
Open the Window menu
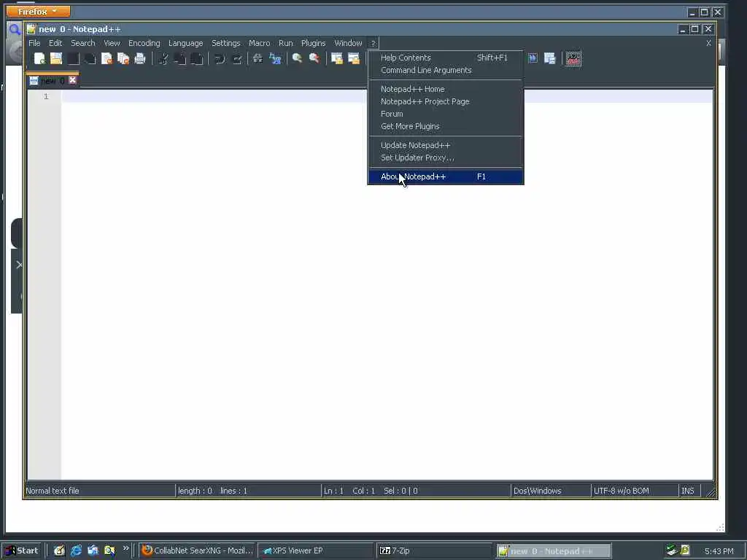pos(348,43)
